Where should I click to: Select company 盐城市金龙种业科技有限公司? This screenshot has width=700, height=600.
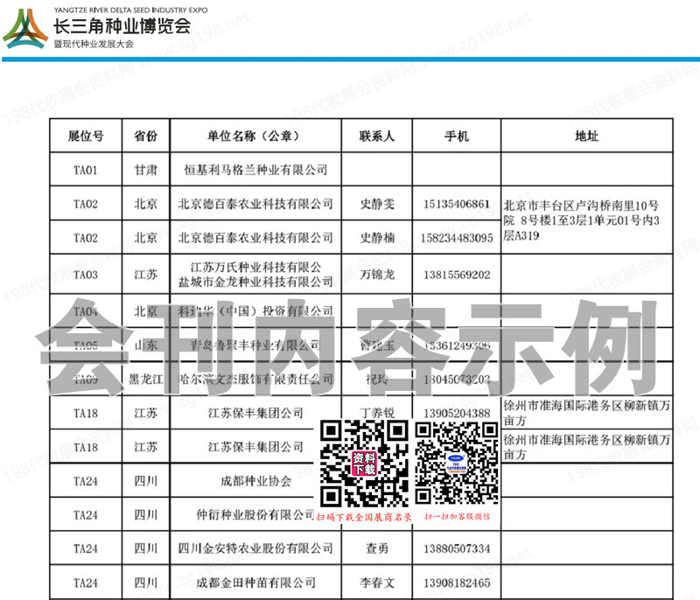[255, 282]
